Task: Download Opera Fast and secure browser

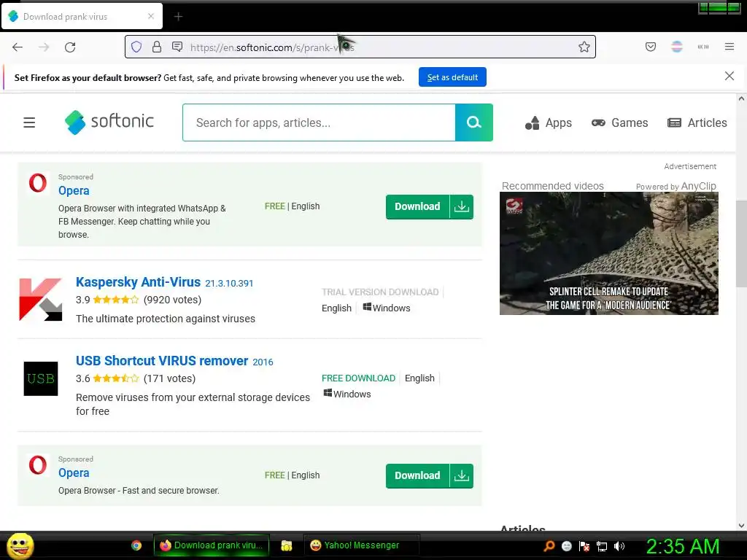Action: click(x=429, y=475)
